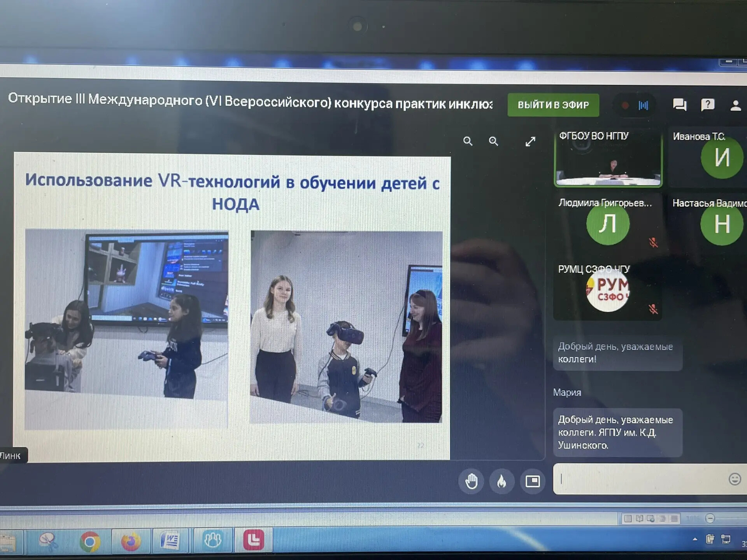Screen dimensions: 747x560
Task: Click the red recording indicator dot
Action: 625,105
